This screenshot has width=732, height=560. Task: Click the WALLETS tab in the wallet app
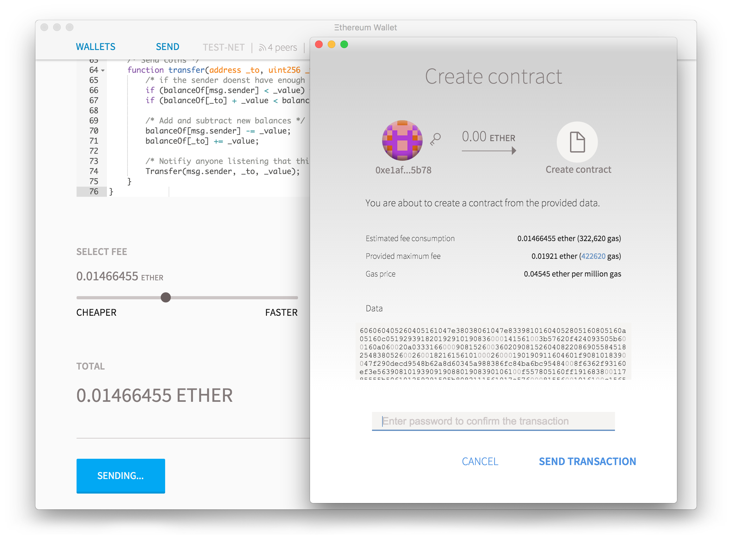pyautogui.click(x=96, y=46)
